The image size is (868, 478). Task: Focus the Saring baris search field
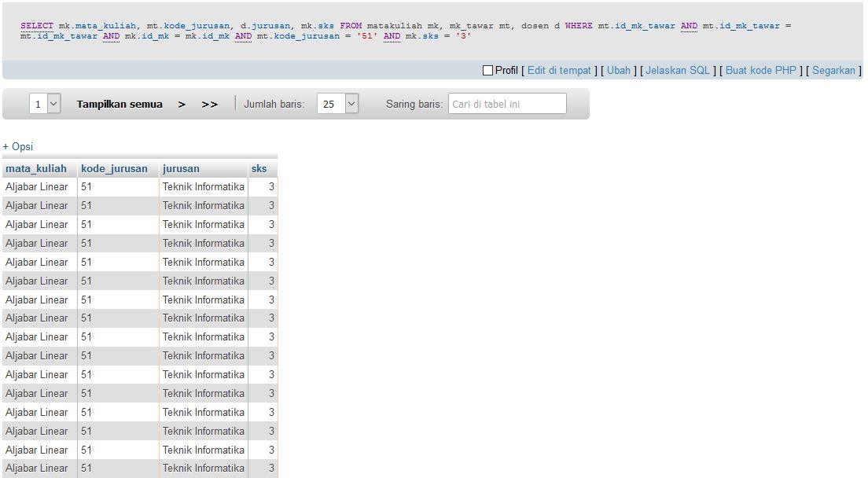pos(507,104)
